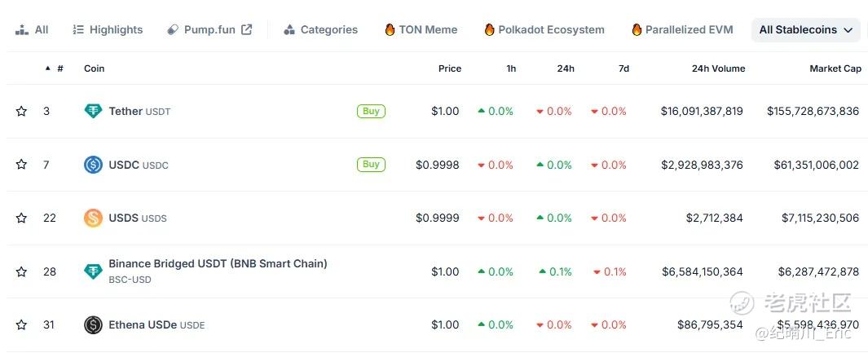Click the Tether coin logo icon
Viewport: 868px width, 353px height.
click(94, 112)
